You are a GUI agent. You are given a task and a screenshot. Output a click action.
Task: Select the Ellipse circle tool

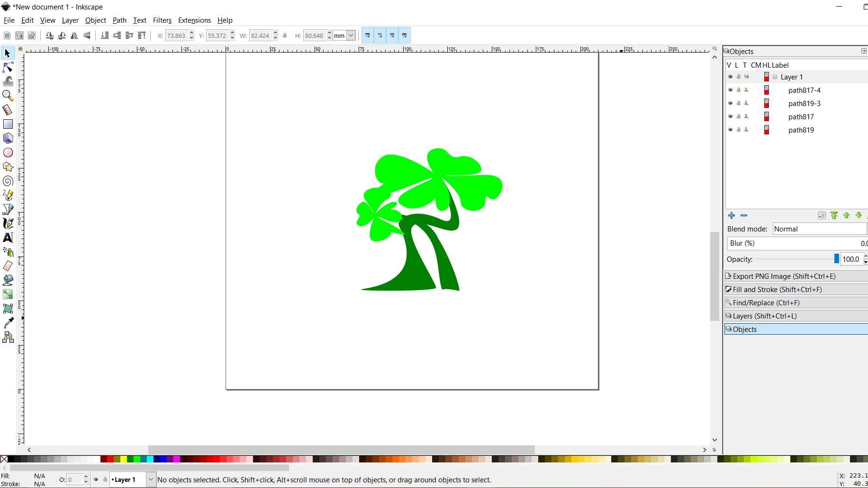coord(8,152)
